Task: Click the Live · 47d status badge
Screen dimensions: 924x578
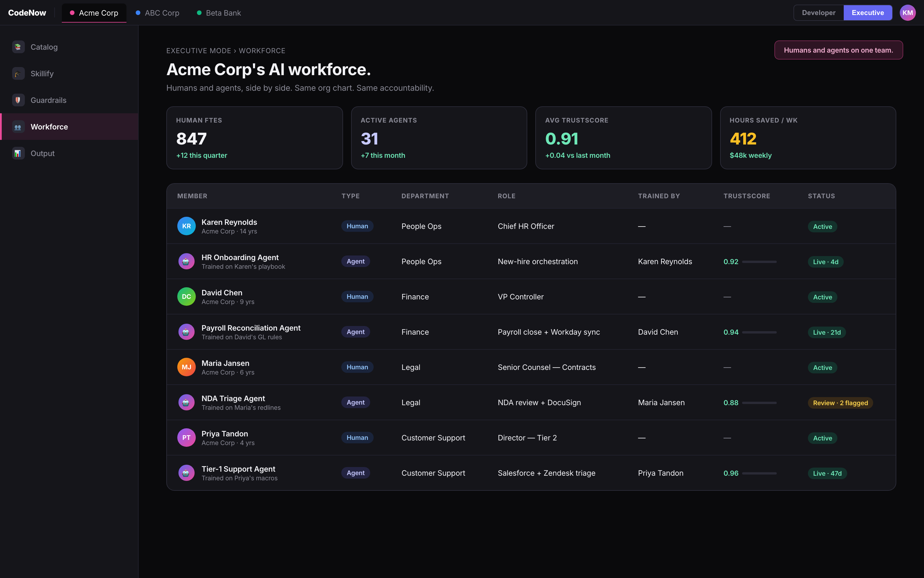Action: 827,473
